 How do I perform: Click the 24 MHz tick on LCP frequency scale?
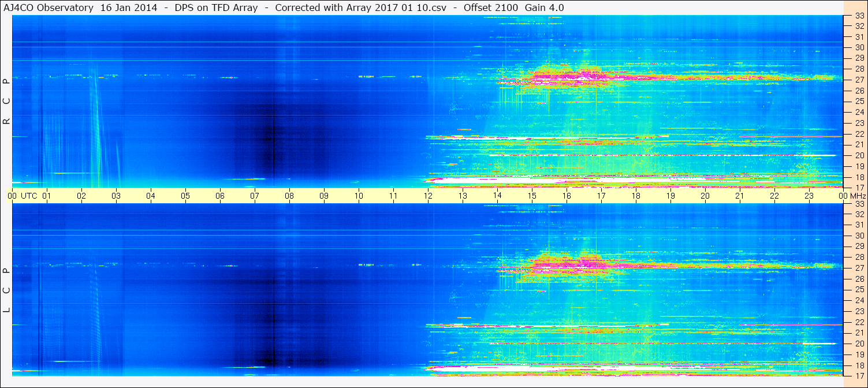click(x=859, y=300)
